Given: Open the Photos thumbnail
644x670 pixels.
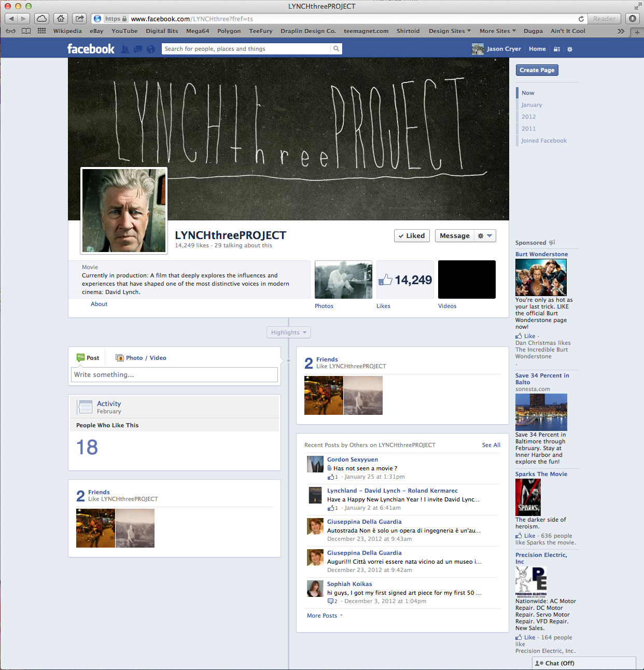Looking at the screenshot, I should point(343,280).
